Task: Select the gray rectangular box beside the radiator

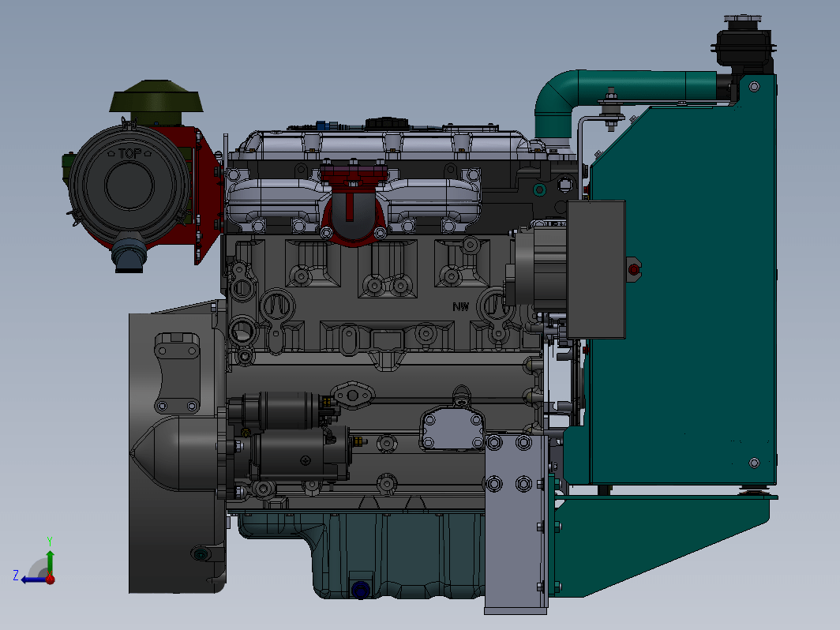Action: [596, 269]
